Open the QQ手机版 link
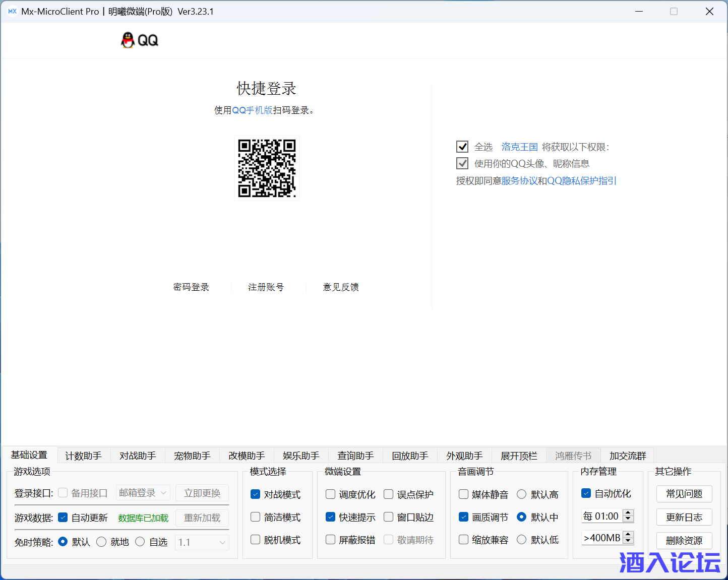This screenshot has width=728, height=580. click(252, 110)
